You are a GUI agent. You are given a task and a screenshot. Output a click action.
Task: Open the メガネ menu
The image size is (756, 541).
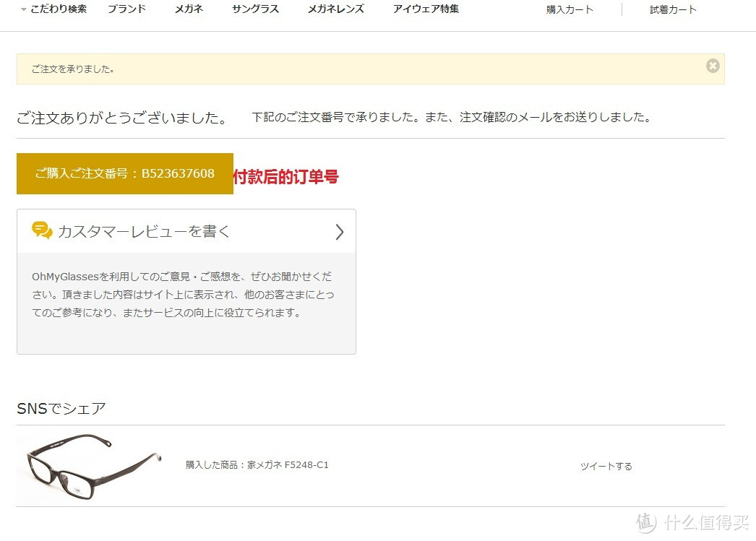pos(189,9)
